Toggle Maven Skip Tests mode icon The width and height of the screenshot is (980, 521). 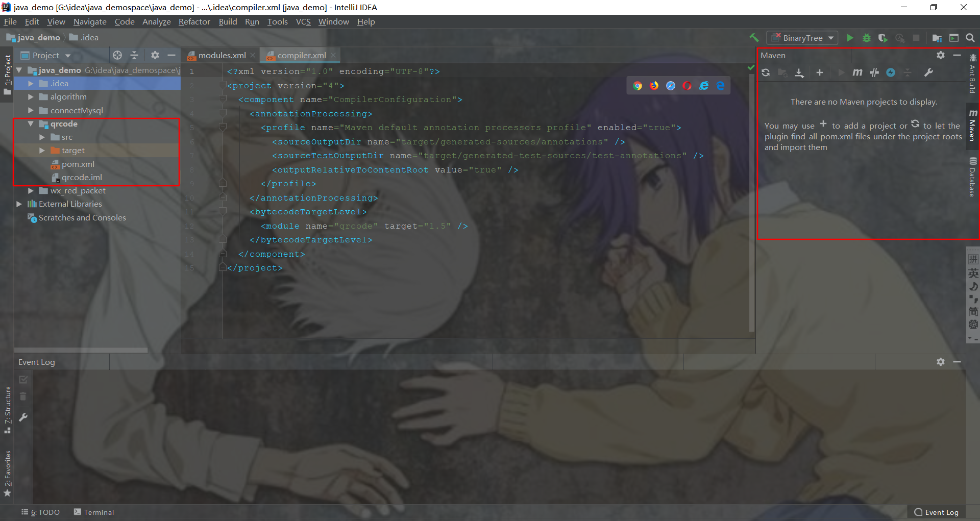(874, 72)
